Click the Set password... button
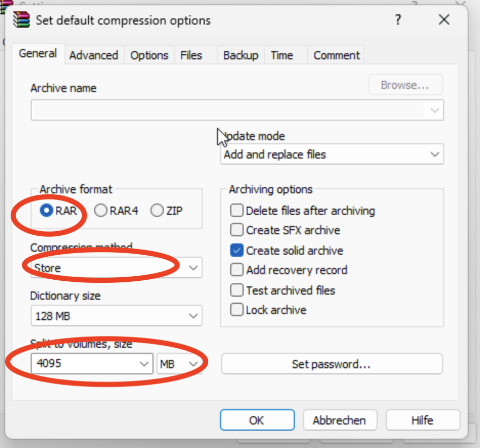 point(332,364)
